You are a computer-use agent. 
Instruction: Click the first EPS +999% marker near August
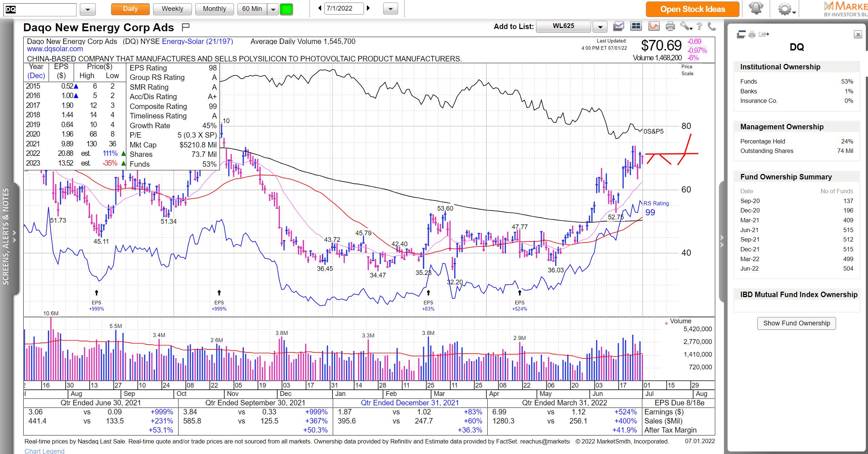pyautogui.click(x=97, y=293)
